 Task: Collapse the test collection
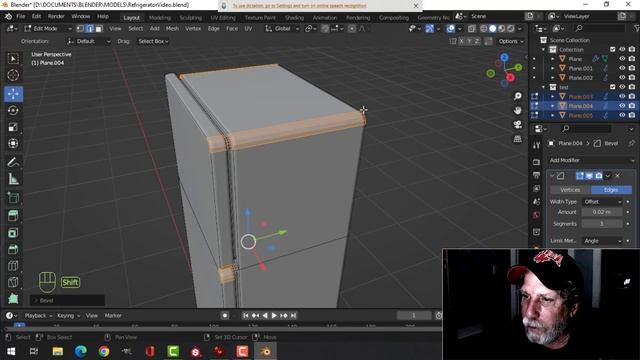click(543, 87)
